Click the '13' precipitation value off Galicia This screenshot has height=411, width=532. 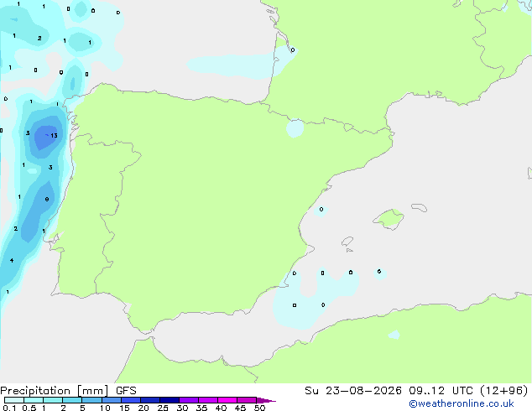(x=54, y=136)
